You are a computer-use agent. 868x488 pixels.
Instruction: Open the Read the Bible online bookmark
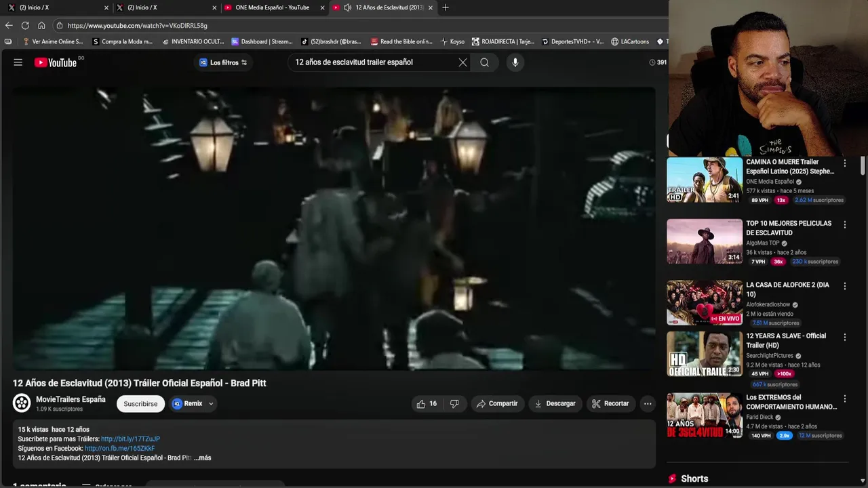click(x=401, y=41)
